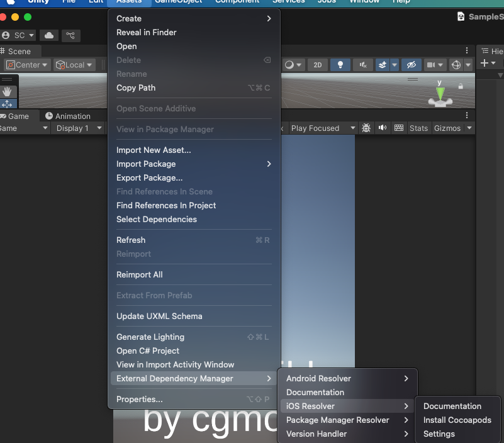
Task: Open the Local rotation dropdown
Action: click(74, 65)
